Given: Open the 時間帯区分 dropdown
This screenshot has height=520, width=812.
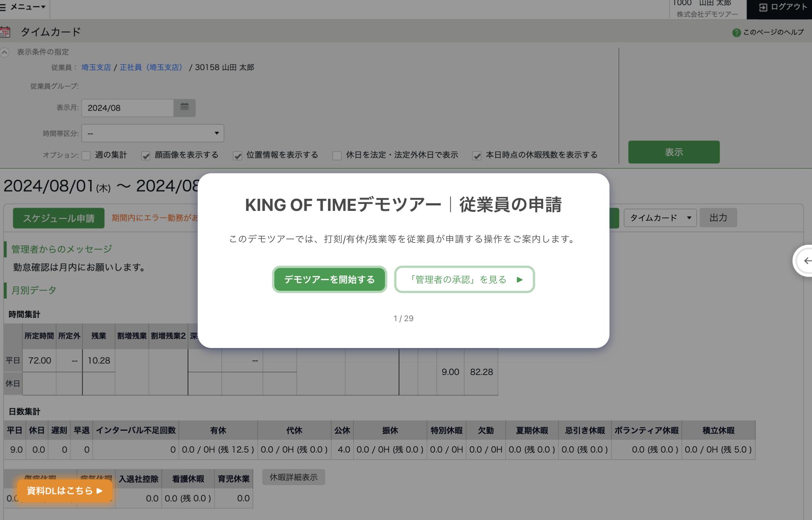Looking at the screenshot, I should [x=153, y=133].
